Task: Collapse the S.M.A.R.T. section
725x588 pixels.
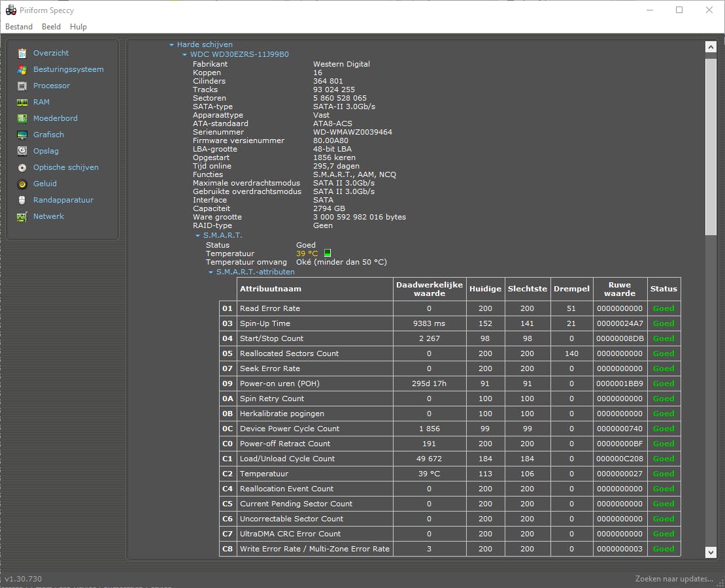Action: click(x=197, y=235)
